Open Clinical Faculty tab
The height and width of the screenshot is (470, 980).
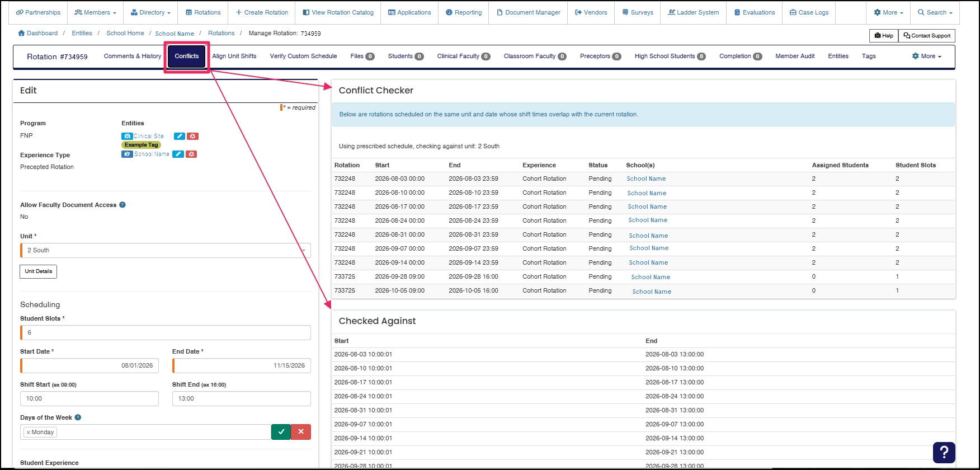click(x=464, y=56)
